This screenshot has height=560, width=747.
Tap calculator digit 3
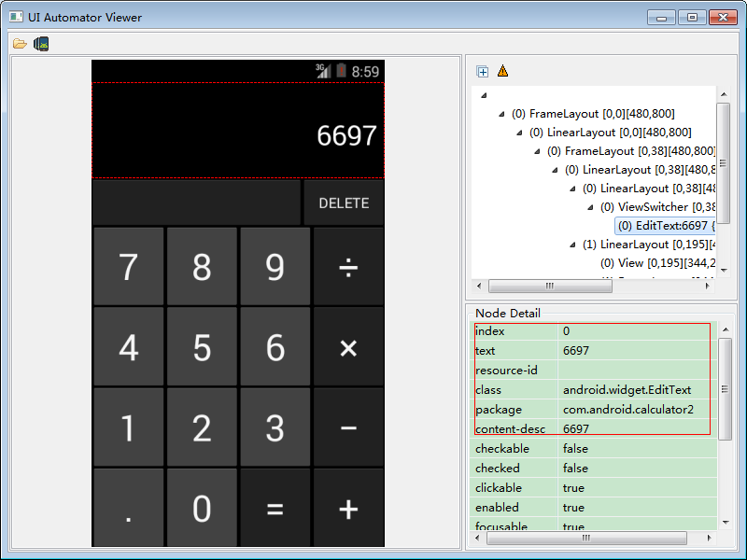[275, 427]
